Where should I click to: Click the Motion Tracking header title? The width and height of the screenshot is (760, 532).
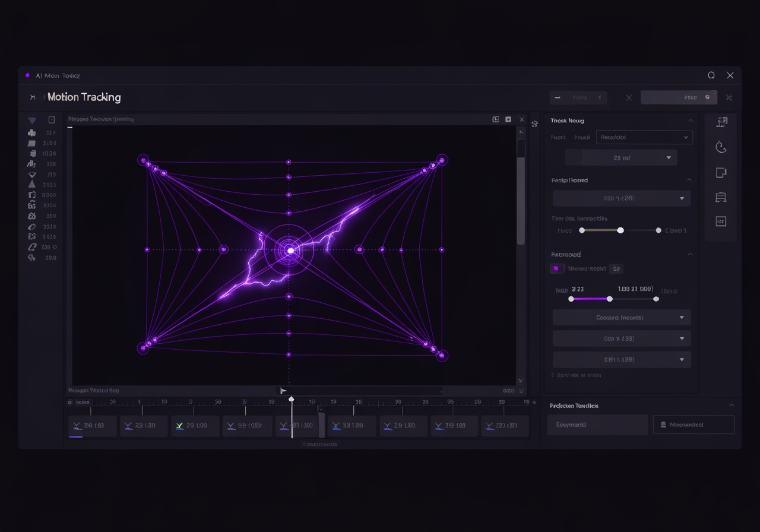click(84, 97)
